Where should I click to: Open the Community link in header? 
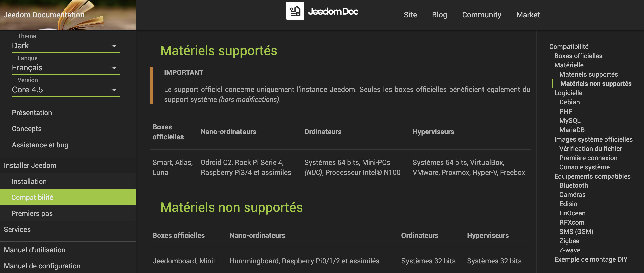(x=481, y=15)
